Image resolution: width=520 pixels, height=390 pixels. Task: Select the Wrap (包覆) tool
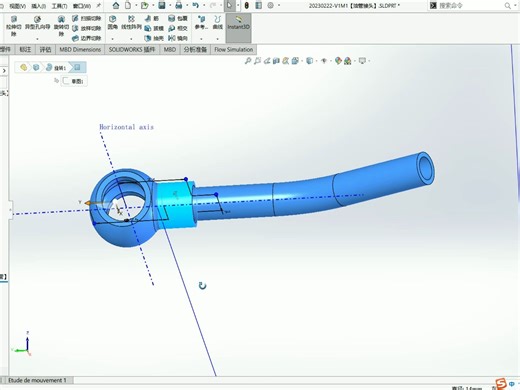178,18
